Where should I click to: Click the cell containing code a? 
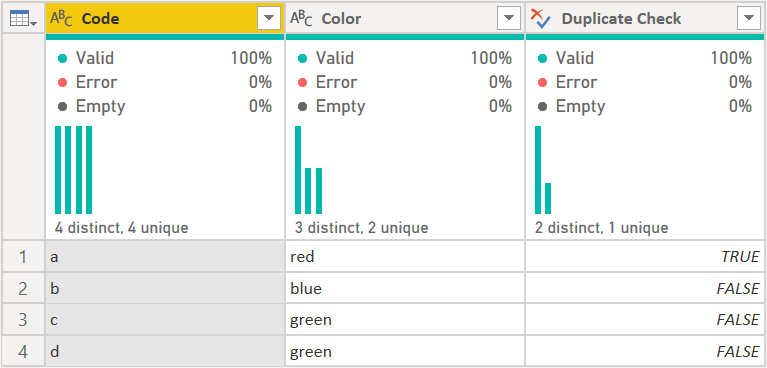click(165, 256)
